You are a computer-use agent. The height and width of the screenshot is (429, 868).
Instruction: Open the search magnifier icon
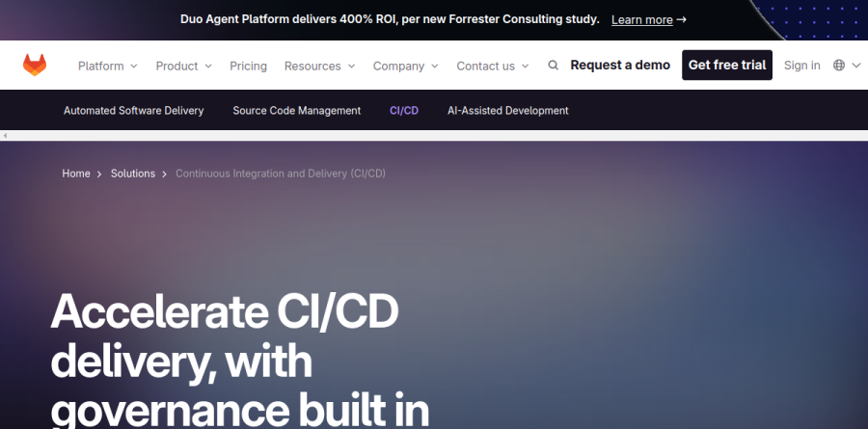(x=553, y=66)
